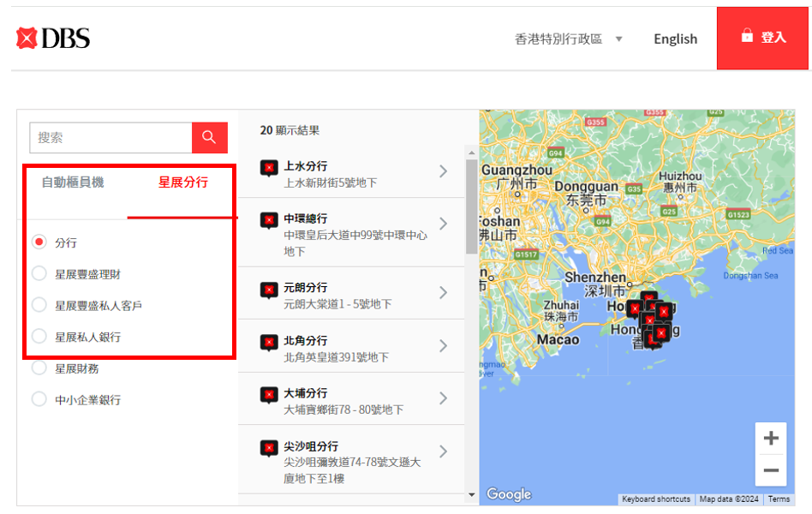The width and height of the screenshot is (812, 514).
Task: Expand the 中環總行 result chevron
Action: 443,224
